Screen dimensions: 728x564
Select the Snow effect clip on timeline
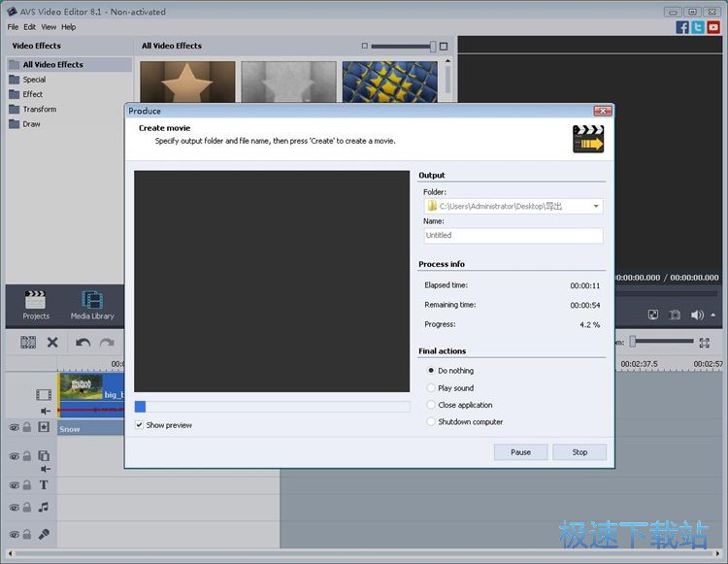click(91, 429)
